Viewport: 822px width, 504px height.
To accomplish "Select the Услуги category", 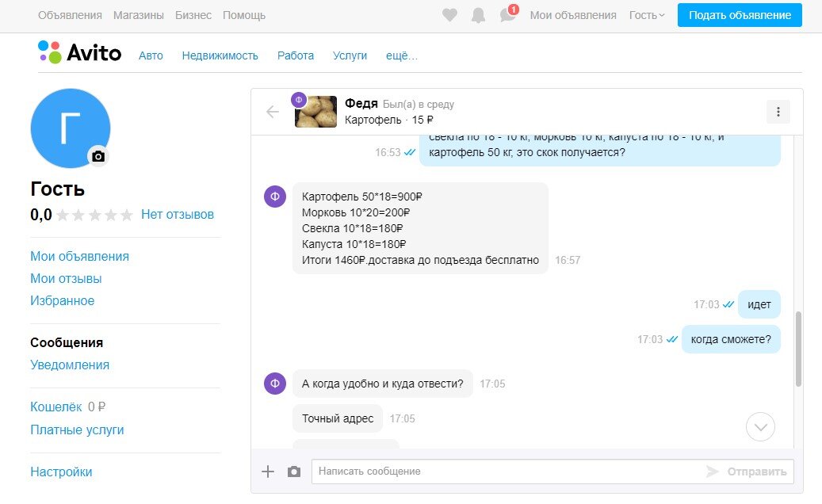I will [x=350, y=55].
